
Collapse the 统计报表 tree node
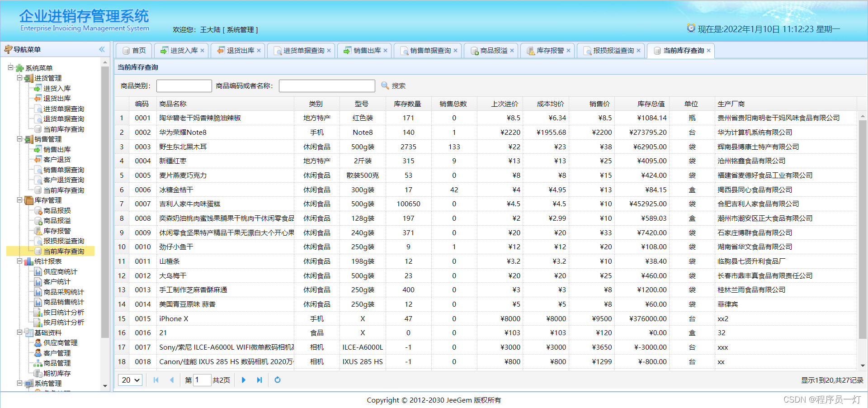[x=19, y=261]
